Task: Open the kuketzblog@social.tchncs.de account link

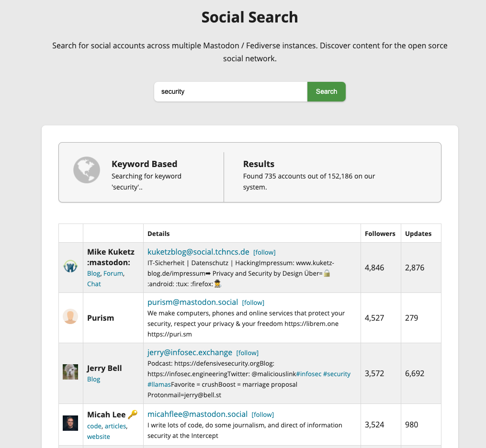Action: [x=198, y=252]
